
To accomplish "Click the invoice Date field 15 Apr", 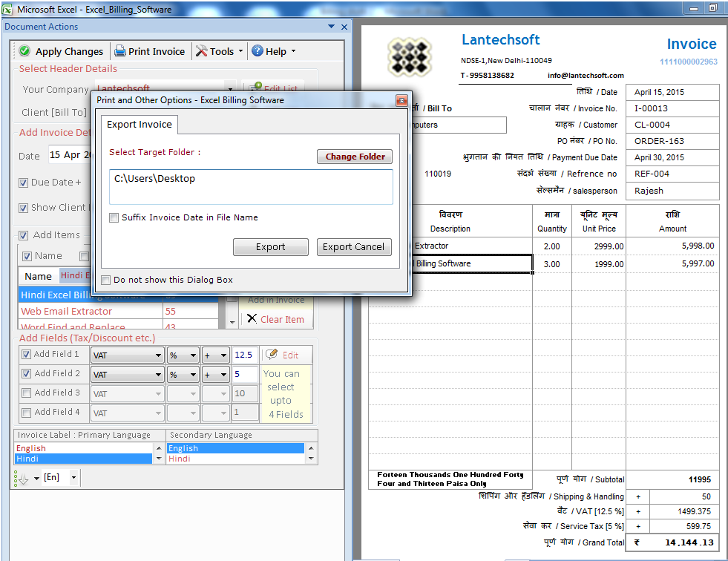I will pyautogui.click(x=71, y=155).
